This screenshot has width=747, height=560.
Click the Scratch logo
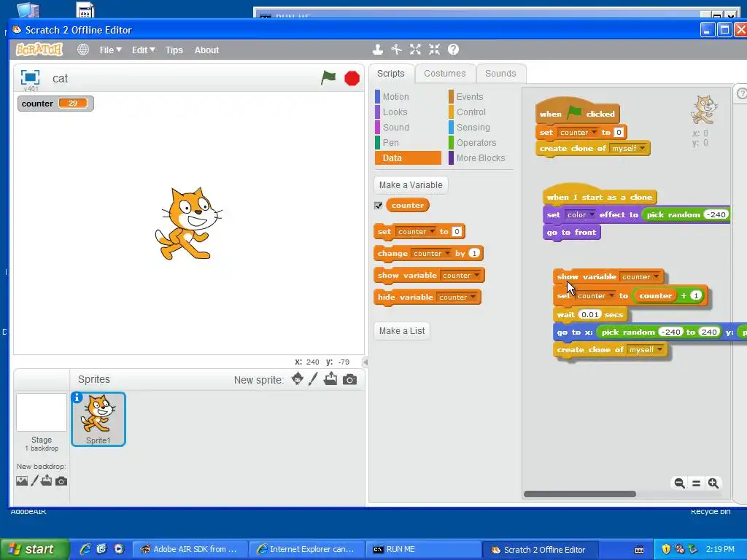pyautogui.click(x=39, y=50)
